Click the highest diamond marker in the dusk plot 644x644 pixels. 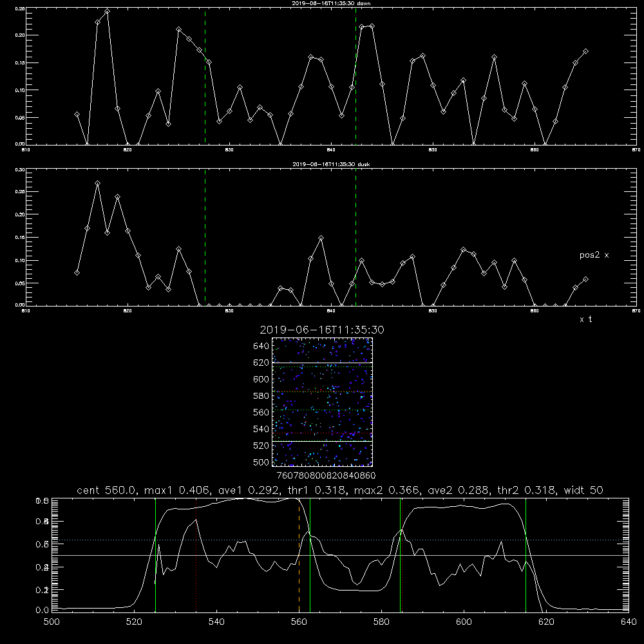point(97,183)
